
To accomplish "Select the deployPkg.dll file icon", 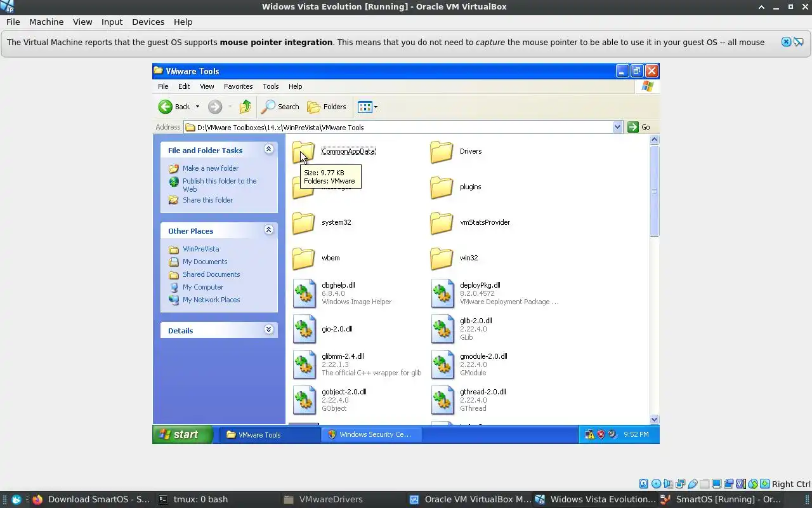I will pos(443,294).
